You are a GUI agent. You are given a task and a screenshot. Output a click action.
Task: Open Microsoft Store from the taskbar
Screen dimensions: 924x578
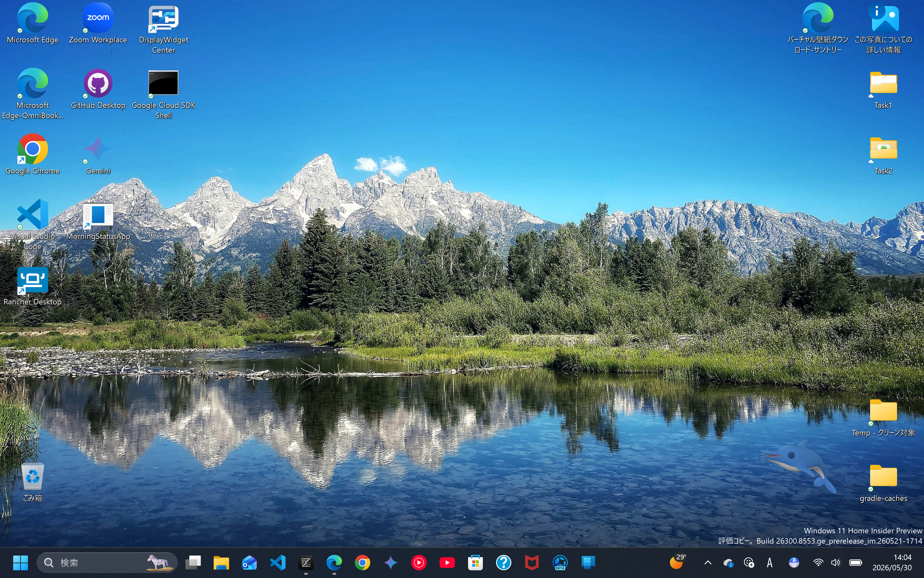(x=475, y=562)
